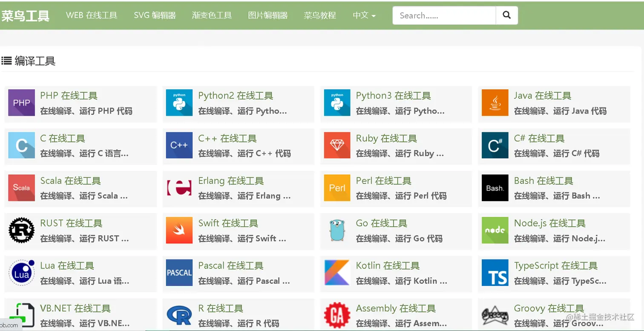
Task: Click the Lua moon logo icon
Action: click(22, 273)
